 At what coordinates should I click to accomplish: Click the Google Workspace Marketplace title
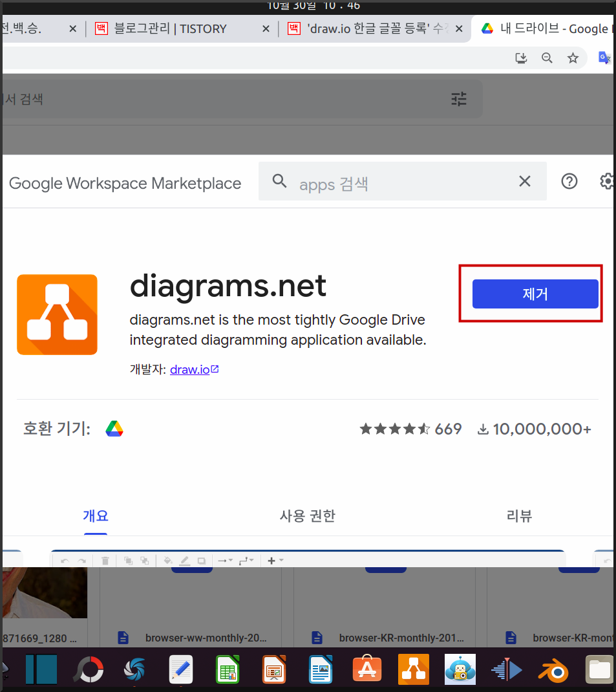pyautogui.click(x=125, y=183)
